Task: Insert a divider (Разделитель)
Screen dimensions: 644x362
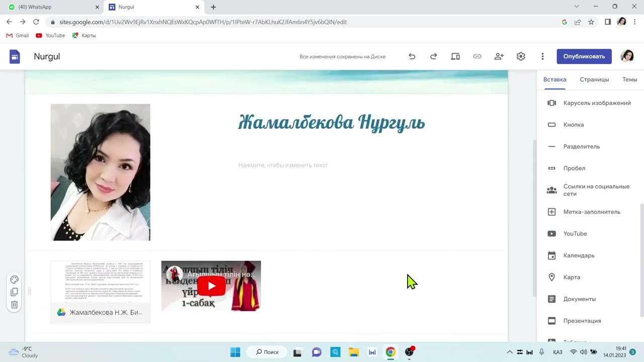Action: click(589, 146)
